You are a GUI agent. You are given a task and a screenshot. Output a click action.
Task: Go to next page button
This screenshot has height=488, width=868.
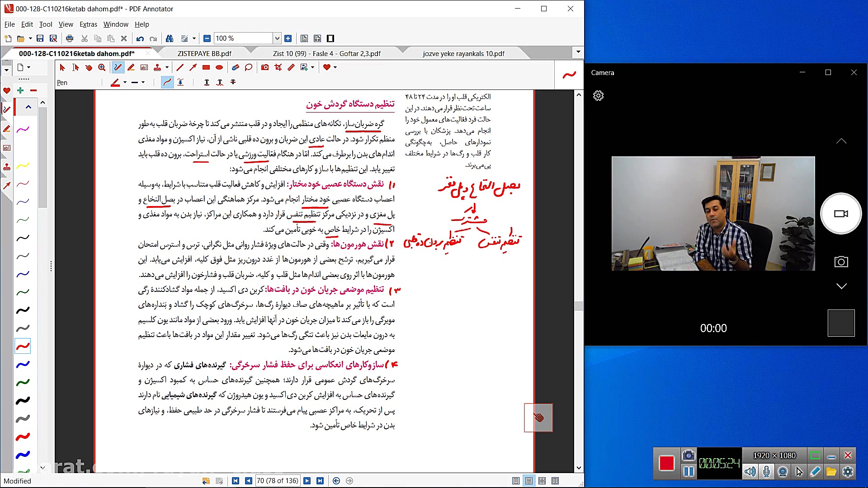point(307,481)
